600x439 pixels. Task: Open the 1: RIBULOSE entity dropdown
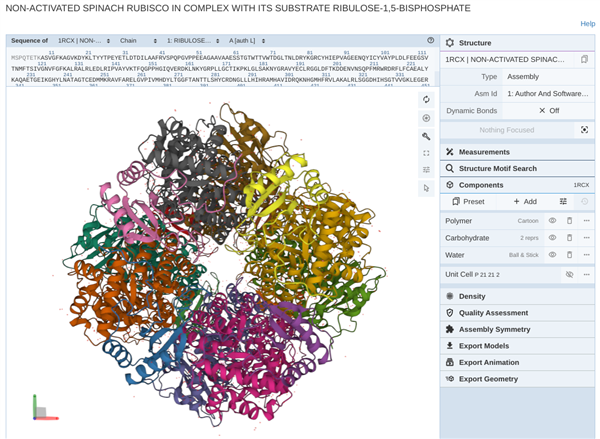point(193,41)
